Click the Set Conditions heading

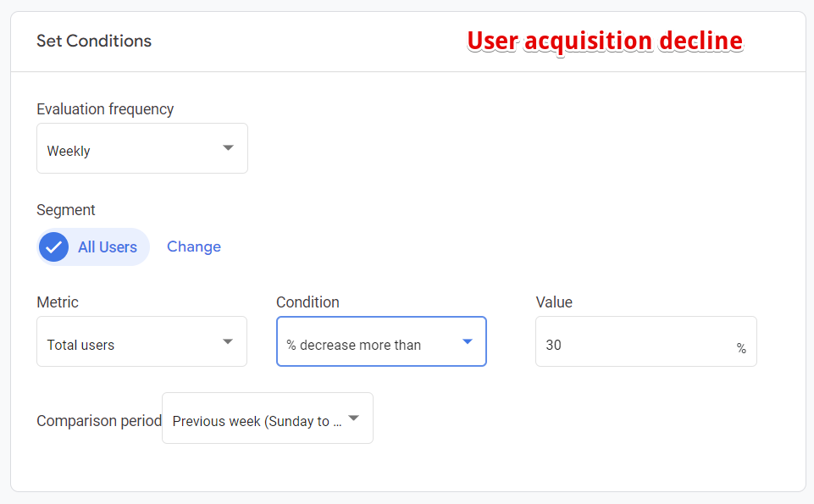[94, 41]
